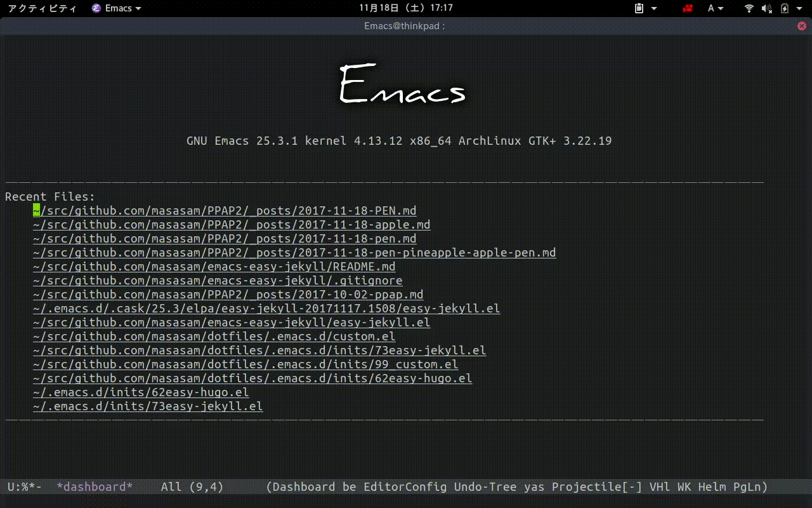
Task: Click Helm minor mode in mode line
Action: [x=712, y=487]
